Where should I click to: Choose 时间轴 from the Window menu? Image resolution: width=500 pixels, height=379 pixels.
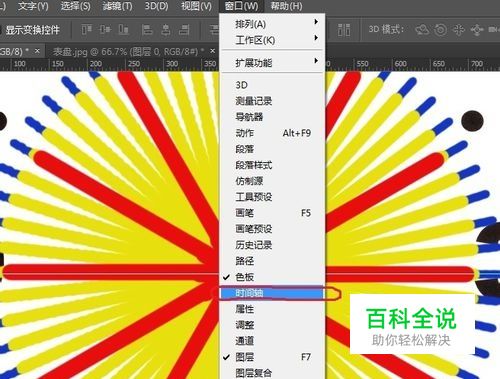272,293
